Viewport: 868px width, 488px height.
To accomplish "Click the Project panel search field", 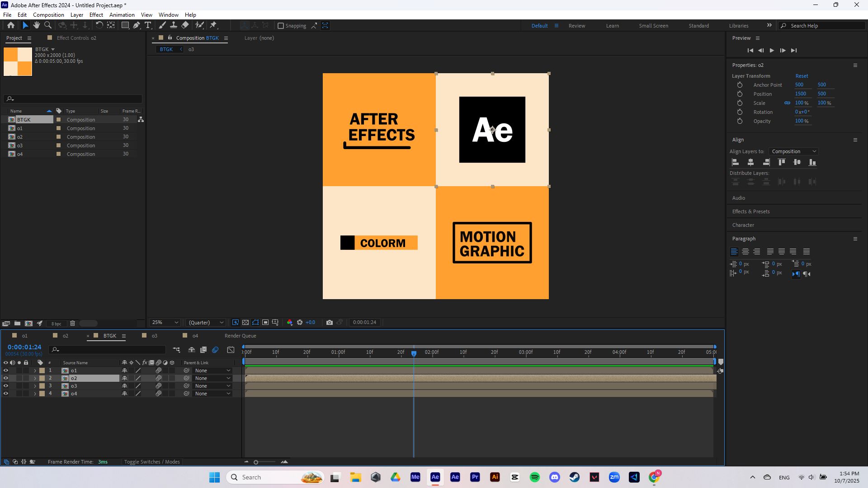I will tap(73, 99).
